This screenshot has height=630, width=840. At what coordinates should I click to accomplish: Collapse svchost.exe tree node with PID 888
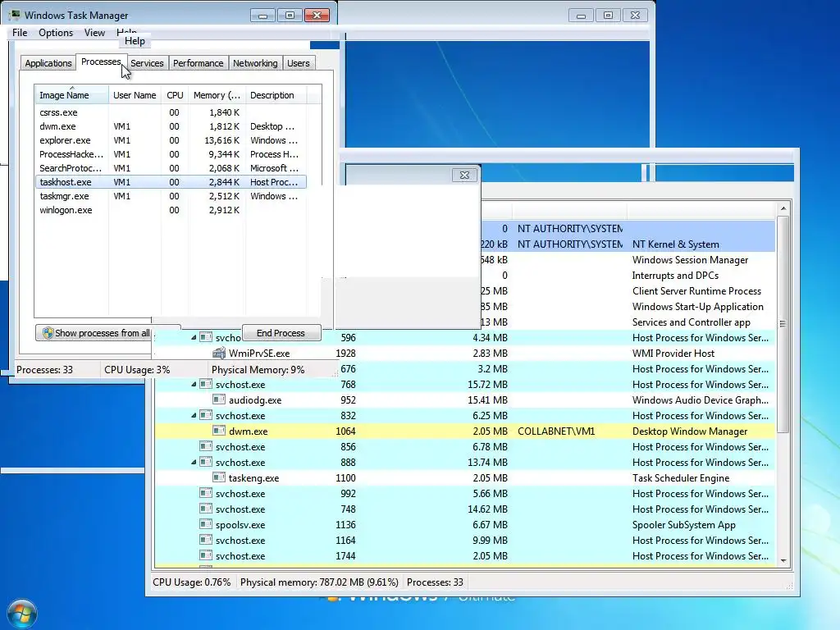(194, 462)
